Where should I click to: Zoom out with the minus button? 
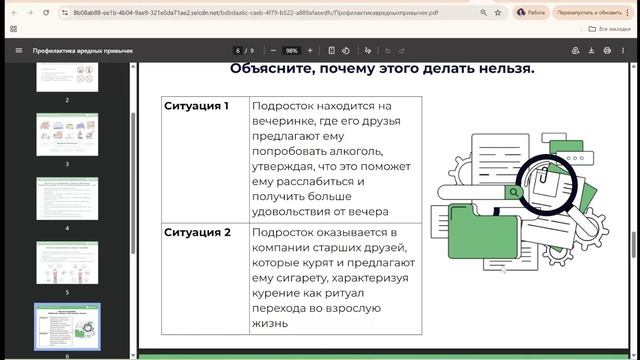tap(273, 51)
